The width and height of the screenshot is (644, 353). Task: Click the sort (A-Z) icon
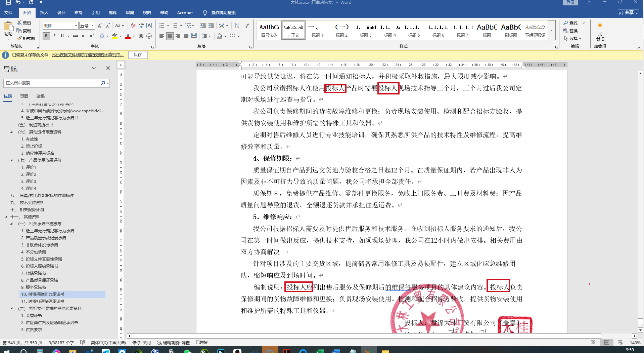point(237,26)
